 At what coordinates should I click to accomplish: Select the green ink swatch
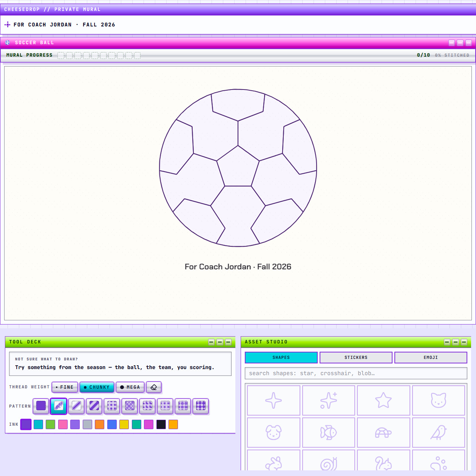(x=50, y=424)
